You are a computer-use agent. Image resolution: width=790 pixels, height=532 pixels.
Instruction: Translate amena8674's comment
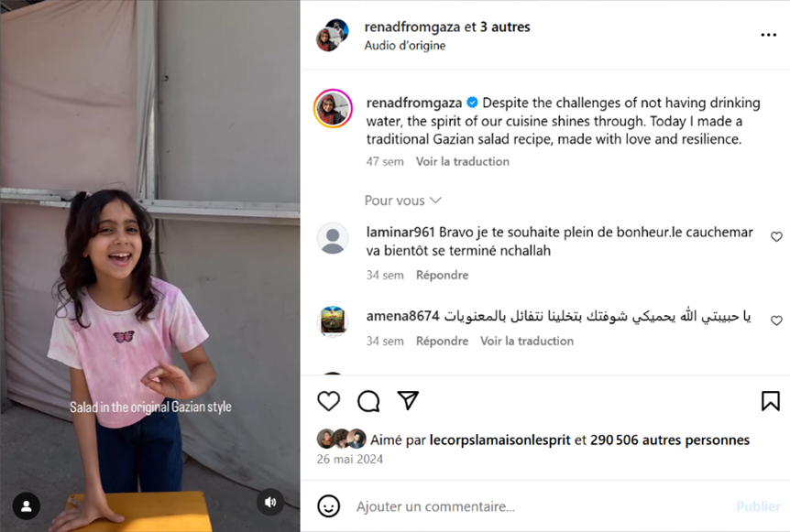coord(526,341)
